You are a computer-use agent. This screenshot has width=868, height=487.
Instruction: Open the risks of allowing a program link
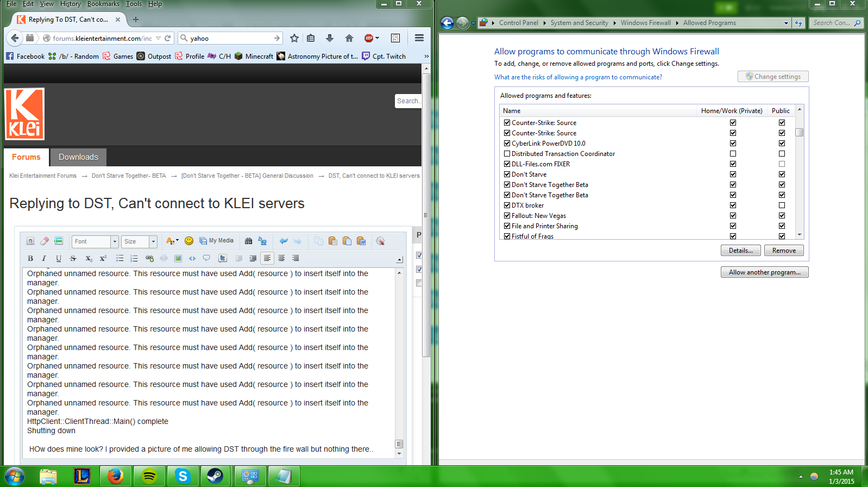tap(578, 77)
